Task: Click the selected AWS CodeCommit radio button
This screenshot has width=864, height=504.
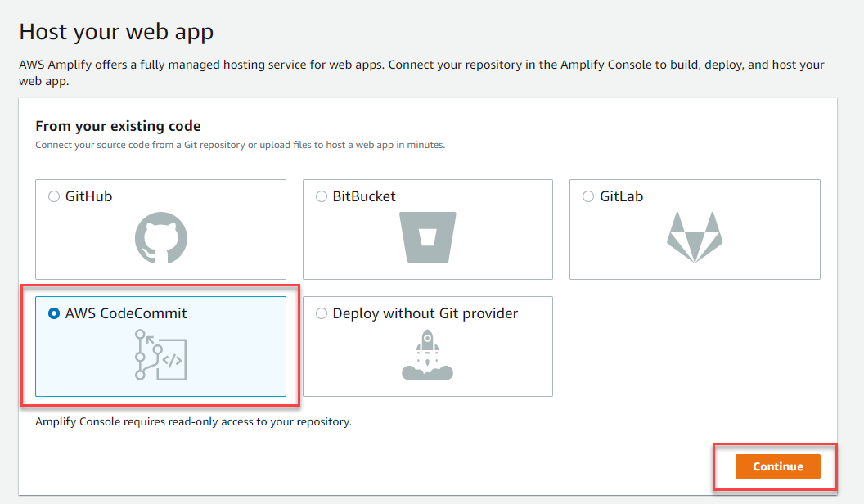Action: tap(54, 313)
